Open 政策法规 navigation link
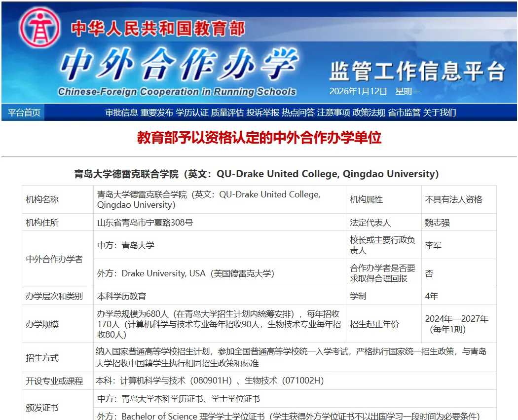The image size is (518, 420). click(369, 113)
